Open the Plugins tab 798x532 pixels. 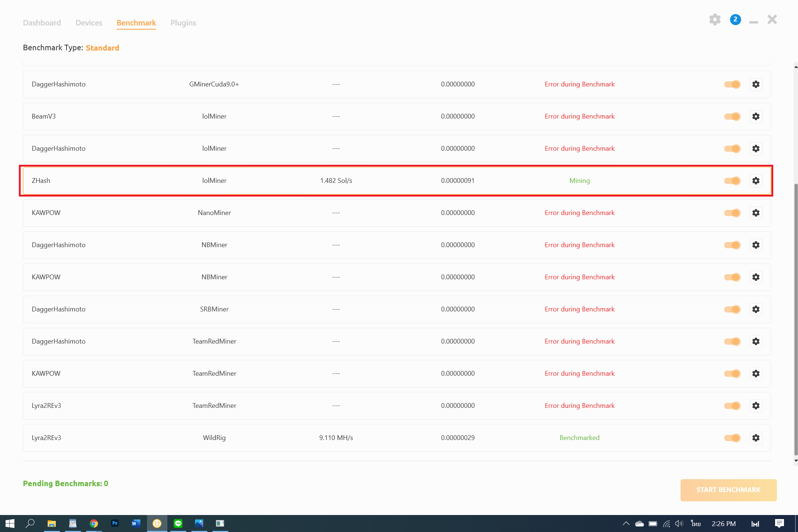click(x=183, y=23)
